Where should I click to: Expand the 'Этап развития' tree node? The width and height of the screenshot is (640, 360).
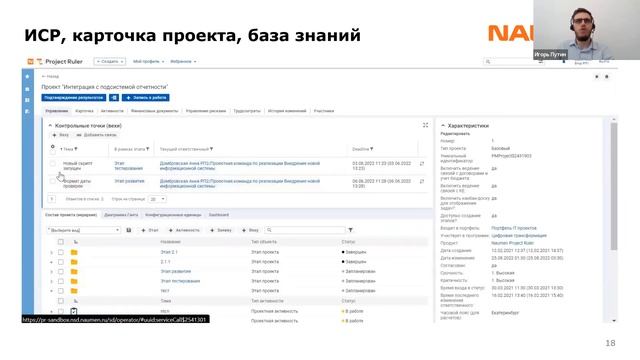51,272
